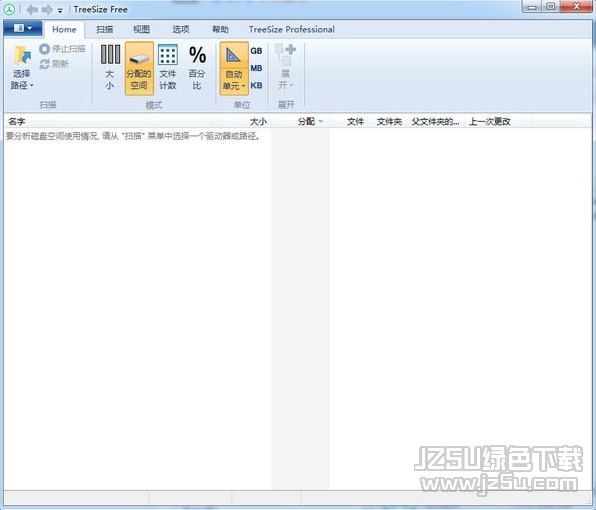The image size is (596, 510).
Task: Toggle the 分配的空间 allocated space mode
Action: click(139, 68)
